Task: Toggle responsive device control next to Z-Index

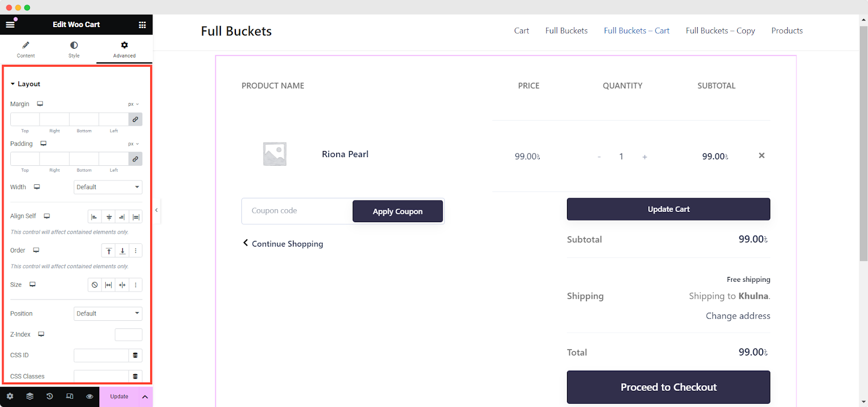Action: click(40, 334)
